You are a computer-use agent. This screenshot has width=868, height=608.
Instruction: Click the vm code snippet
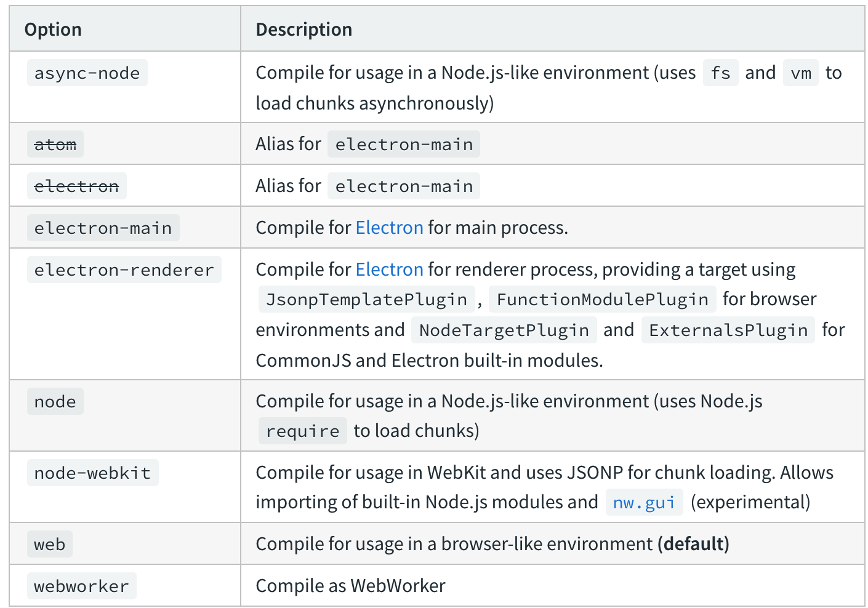coord(800,73)
